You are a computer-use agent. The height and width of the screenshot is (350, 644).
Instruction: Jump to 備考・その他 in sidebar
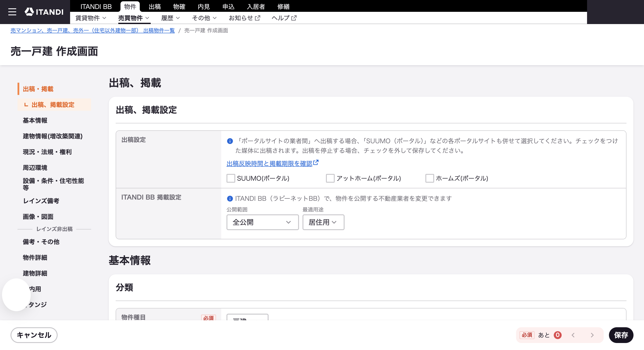pyautogui.click(x=41, y=242)
